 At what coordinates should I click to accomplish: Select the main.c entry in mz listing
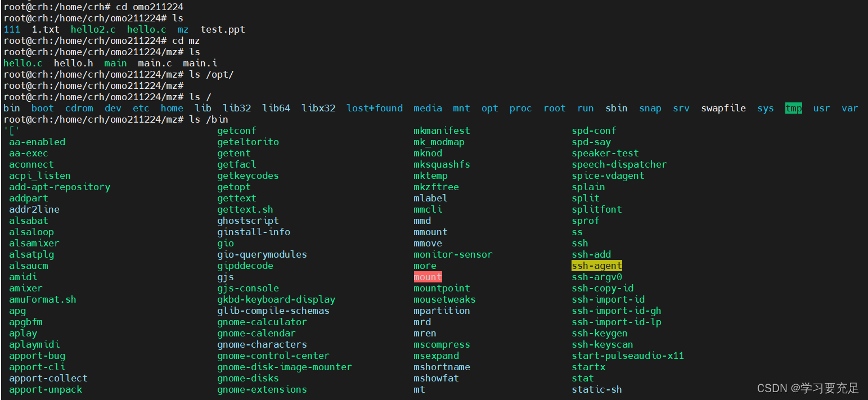pyautogui.click(x=155, y=63)
